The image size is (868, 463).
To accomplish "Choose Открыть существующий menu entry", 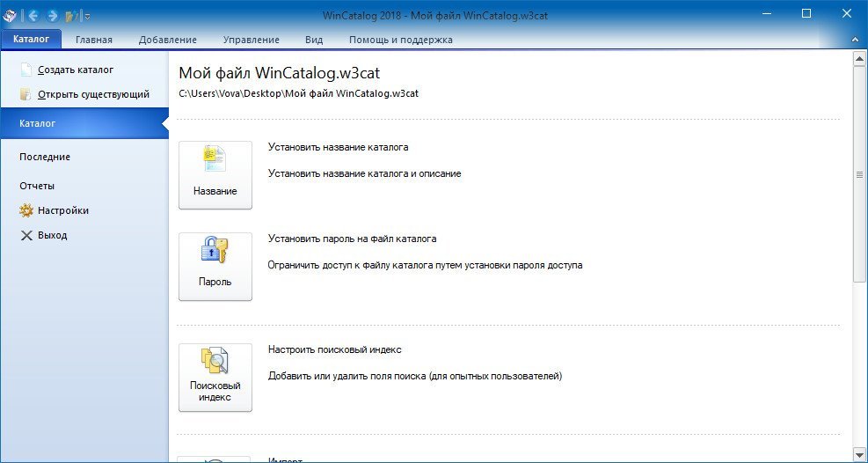I will pos(93,94).
